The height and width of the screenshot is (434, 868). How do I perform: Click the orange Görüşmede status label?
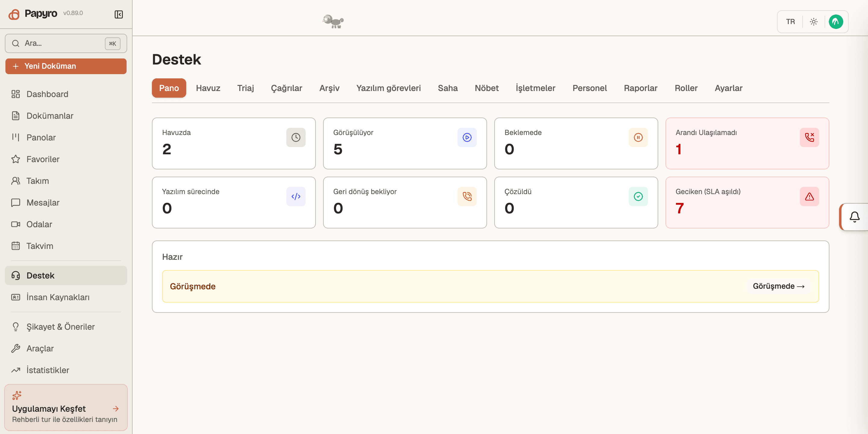pyautogui.click(x=192, y=286)
